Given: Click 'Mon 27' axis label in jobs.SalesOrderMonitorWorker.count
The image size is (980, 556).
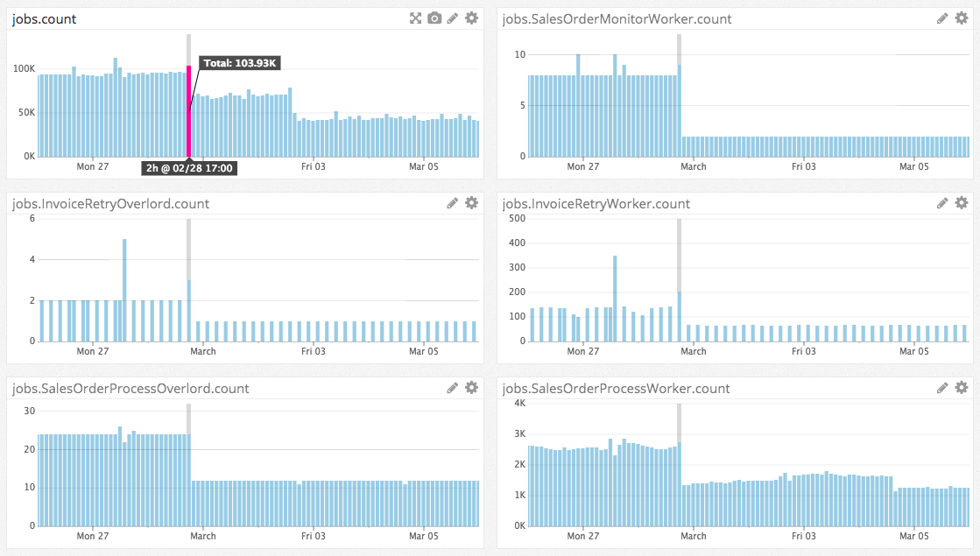Looking at the screenshot, I should 582,166.
